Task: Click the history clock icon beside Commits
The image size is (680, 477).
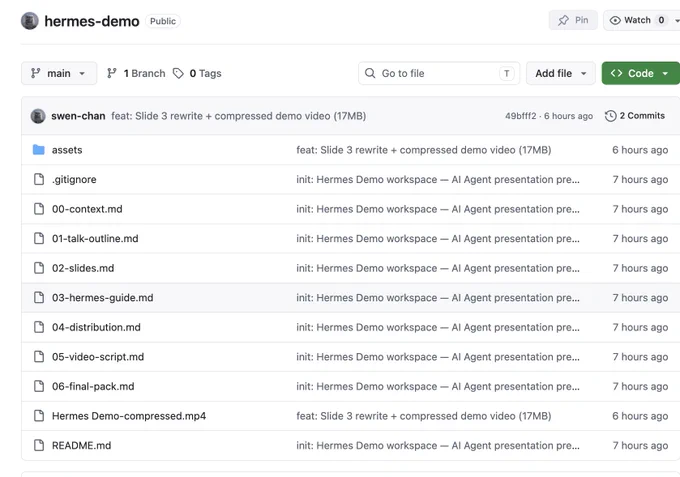Action: (611, 116)
